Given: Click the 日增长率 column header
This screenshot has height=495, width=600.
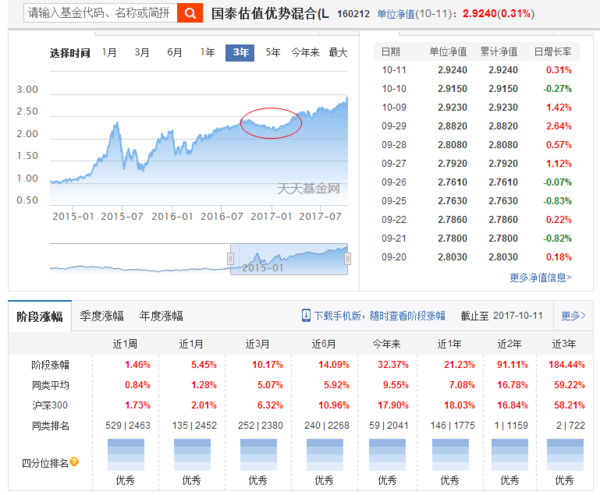Looking at the screenshot, I should 553,52.
